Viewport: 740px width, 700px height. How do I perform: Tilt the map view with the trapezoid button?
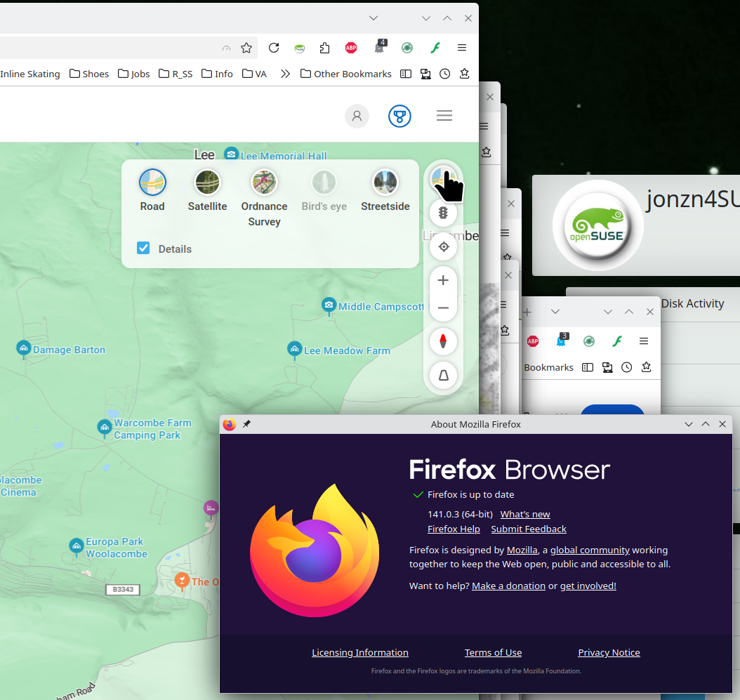tap(443, 375)
